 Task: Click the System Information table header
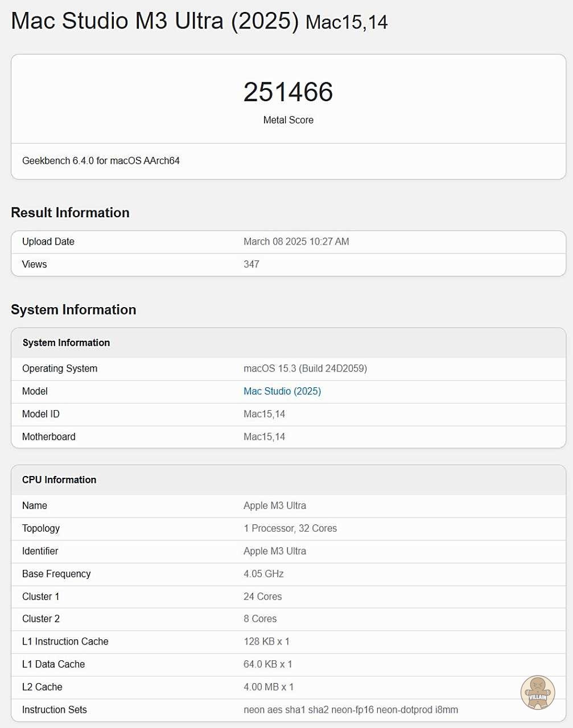click(x=66, y=343)
